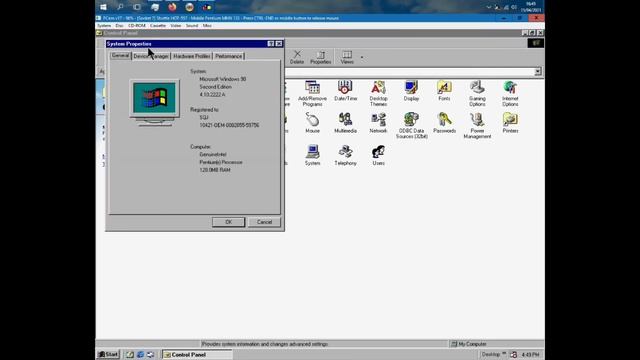Open the Multimedia control panel icon
Screen dimensions: 640x360
345,123
